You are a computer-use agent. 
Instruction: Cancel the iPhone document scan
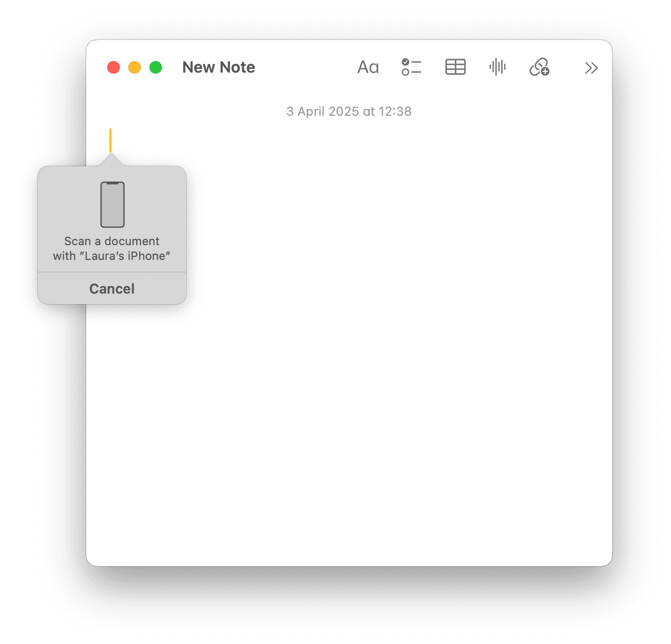(112, 288)
